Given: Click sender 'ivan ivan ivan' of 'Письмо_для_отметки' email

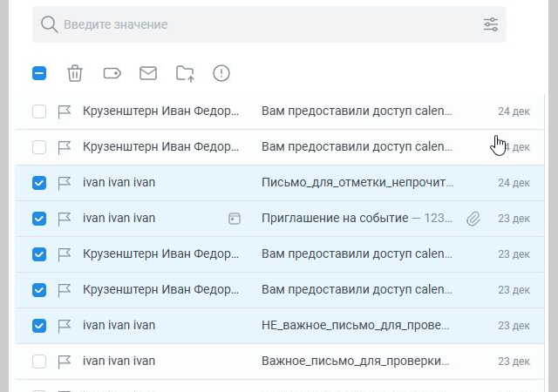Looking at the screenshot, I should pos(119,182).
